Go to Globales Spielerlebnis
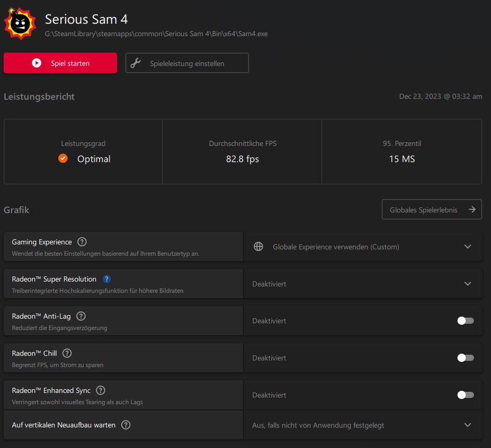Screen dimensions: 491x448 point(432,209)
